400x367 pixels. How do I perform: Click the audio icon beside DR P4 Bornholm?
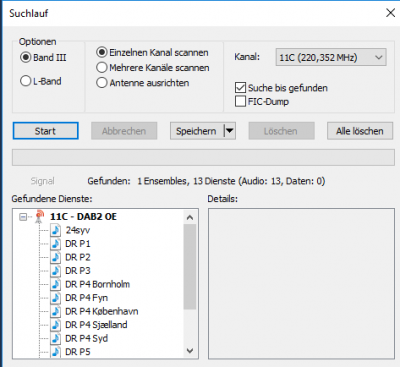56,284
